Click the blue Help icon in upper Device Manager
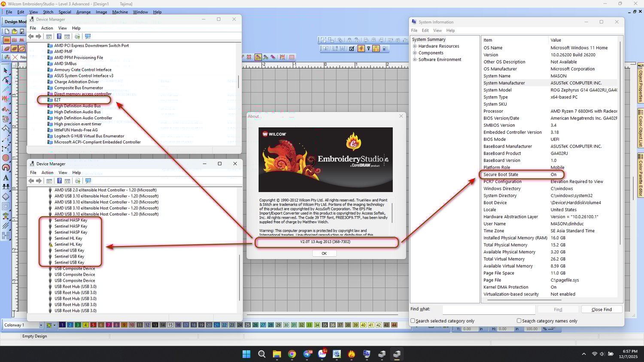This screenshot has height=362, width=644. click(59, 37)
